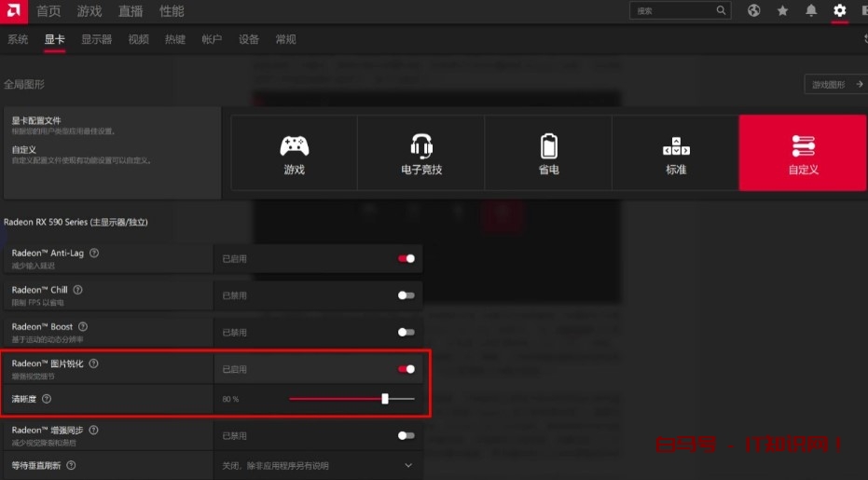
Task: Disable Radeon Anti-Lag toggle
Action: coord(406,258)
